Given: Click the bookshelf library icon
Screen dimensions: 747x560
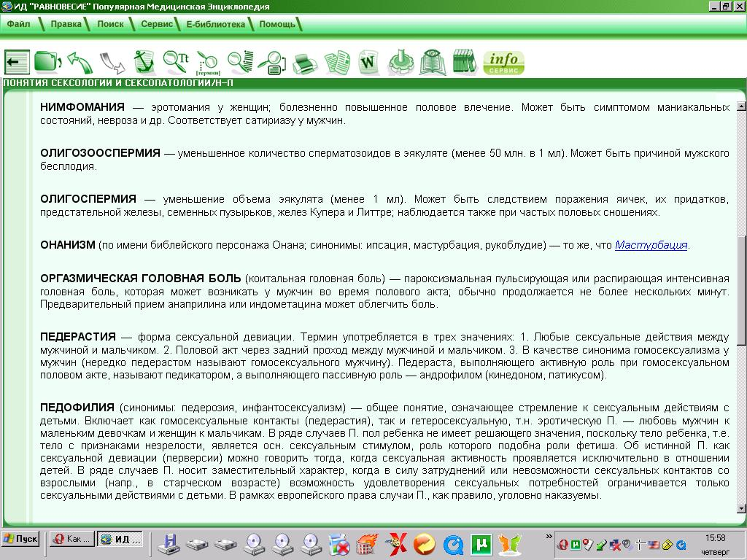Looking at the screenshot, I should pyautogui.click(x=465, y=62).
